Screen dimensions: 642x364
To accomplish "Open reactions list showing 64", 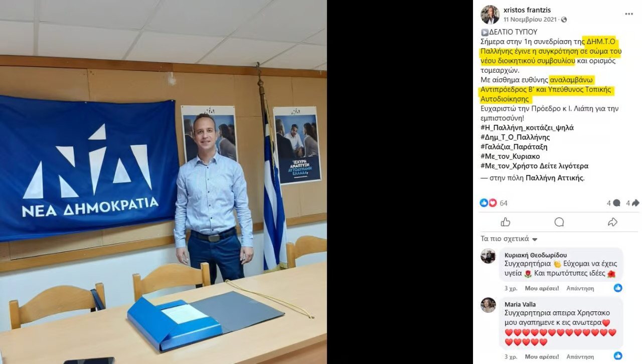I will pos(494,203).
